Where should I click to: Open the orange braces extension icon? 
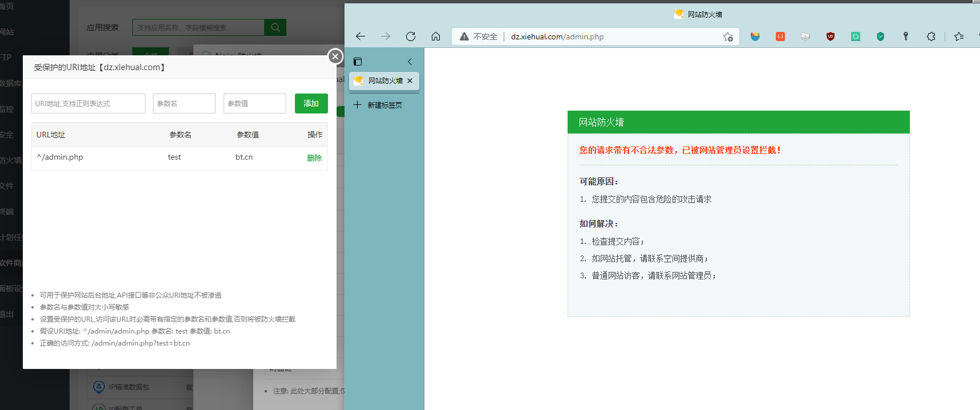(x=780, y=36)
